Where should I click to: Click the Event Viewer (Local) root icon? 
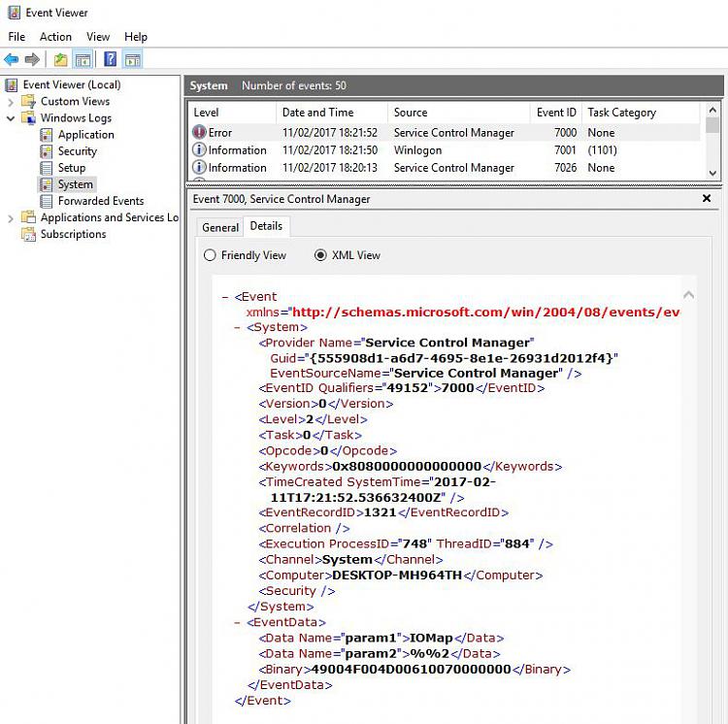pyautogui.click(x=11, y=85)
